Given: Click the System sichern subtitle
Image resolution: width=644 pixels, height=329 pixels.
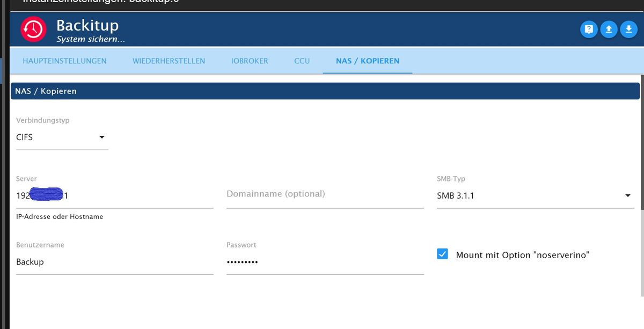Looking at the screenshot, I should [x=91, y=39].
